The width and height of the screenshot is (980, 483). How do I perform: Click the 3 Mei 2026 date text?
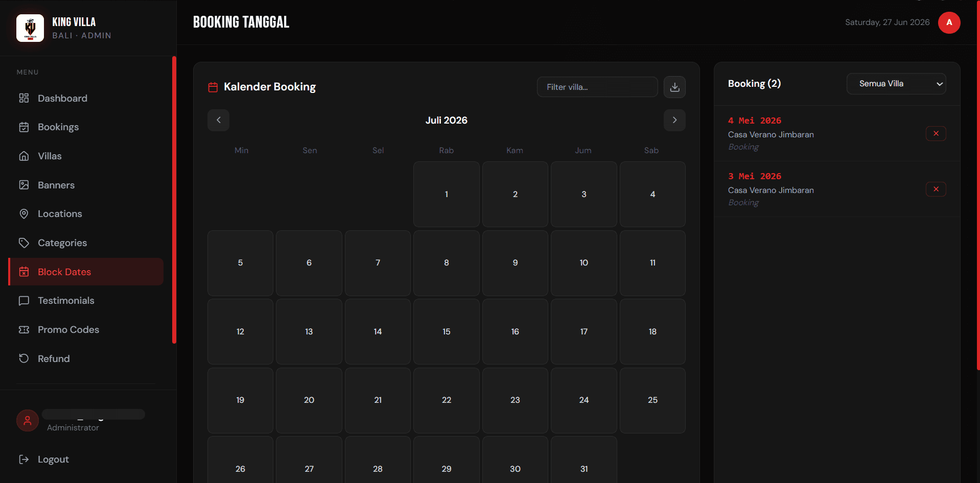coord(755,176)
